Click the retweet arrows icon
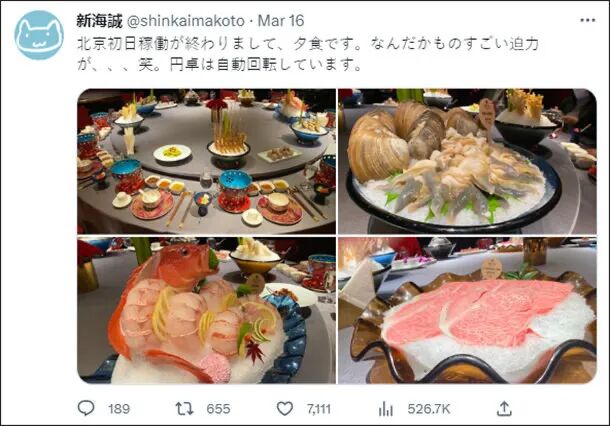This screenshot has height=426, width=610. [184, 409]
